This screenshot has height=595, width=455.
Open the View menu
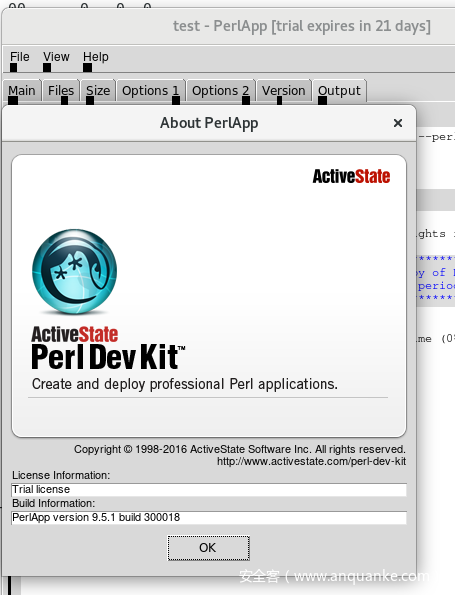point(56,57)
